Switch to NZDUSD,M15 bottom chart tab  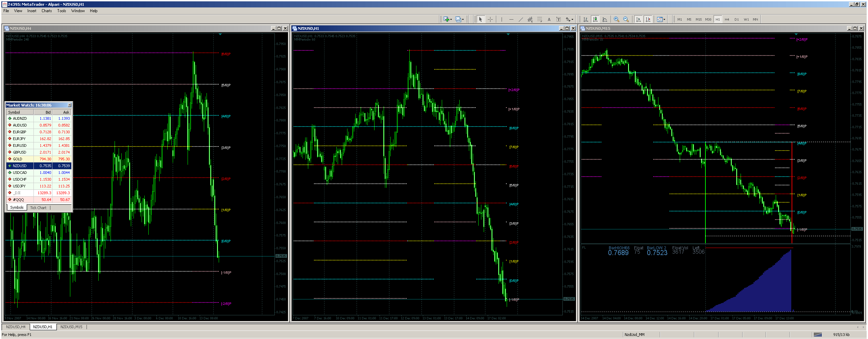point(71,327)
